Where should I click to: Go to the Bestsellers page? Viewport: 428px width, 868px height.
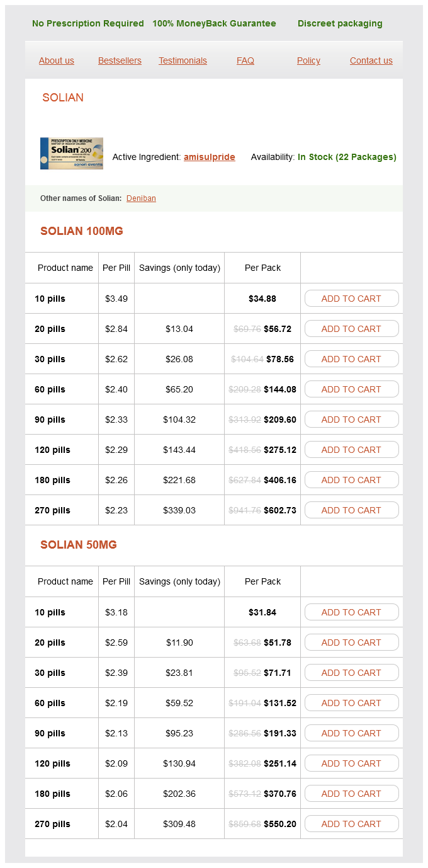tap(120, 60)
